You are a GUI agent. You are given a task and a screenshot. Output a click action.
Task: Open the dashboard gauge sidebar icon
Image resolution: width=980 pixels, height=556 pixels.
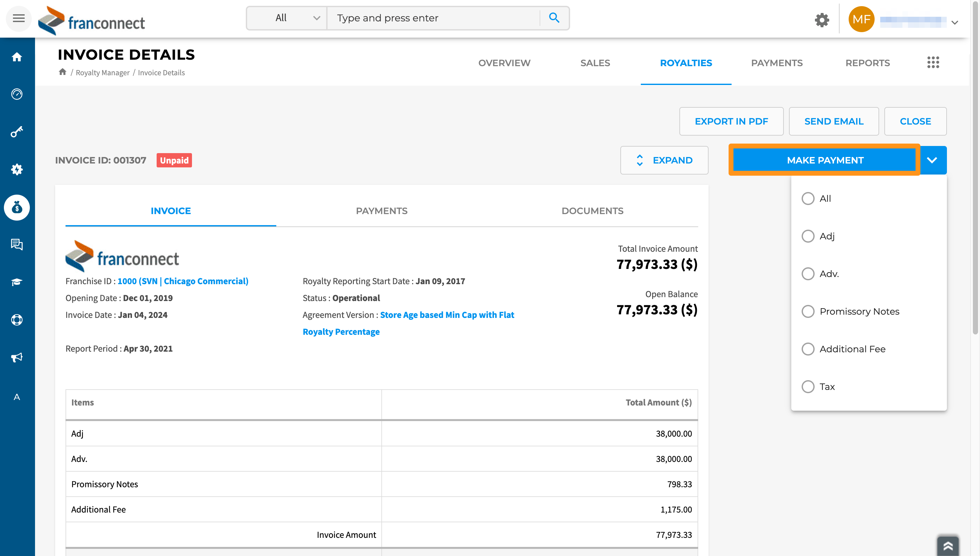(x=17, y=94)
